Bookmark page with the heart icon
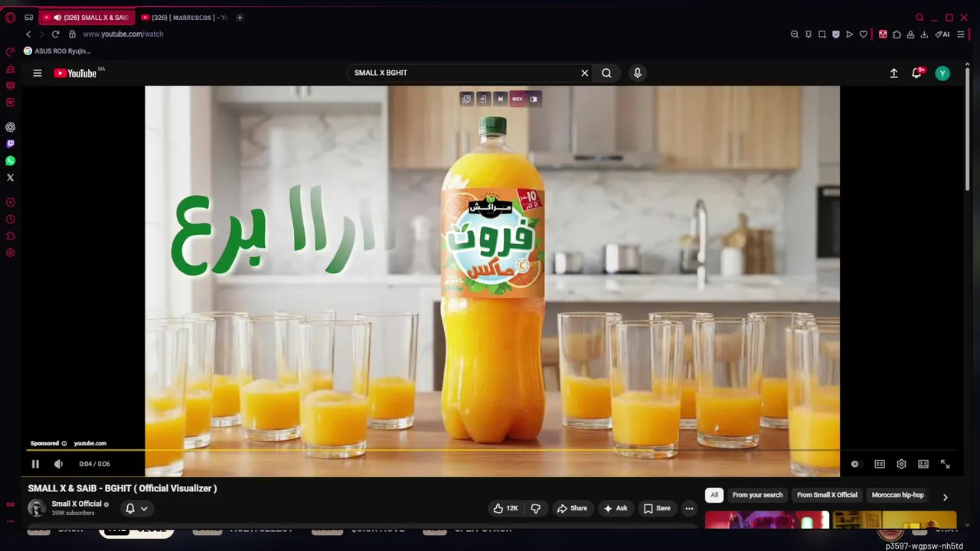The image size is (980, 551). pyautogui.click(x=864, y=34)
